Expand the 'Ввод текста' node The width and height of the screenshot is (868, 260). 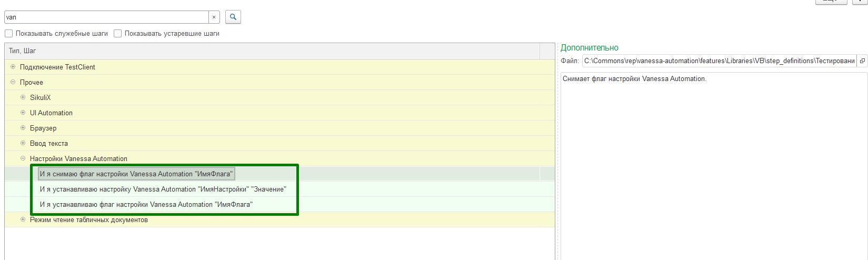[23, 143]
